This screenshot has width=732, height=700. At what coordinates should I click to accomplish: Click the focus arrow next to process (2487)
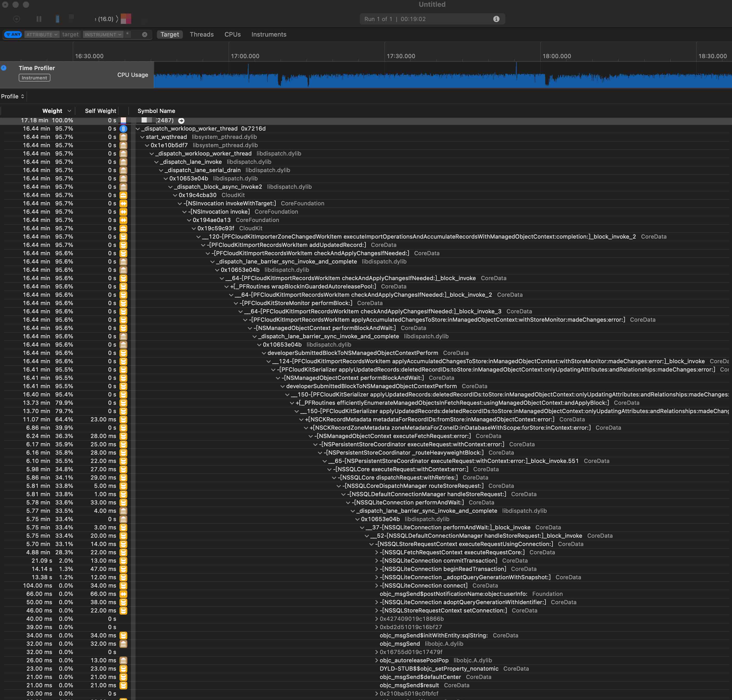point(181,120)
